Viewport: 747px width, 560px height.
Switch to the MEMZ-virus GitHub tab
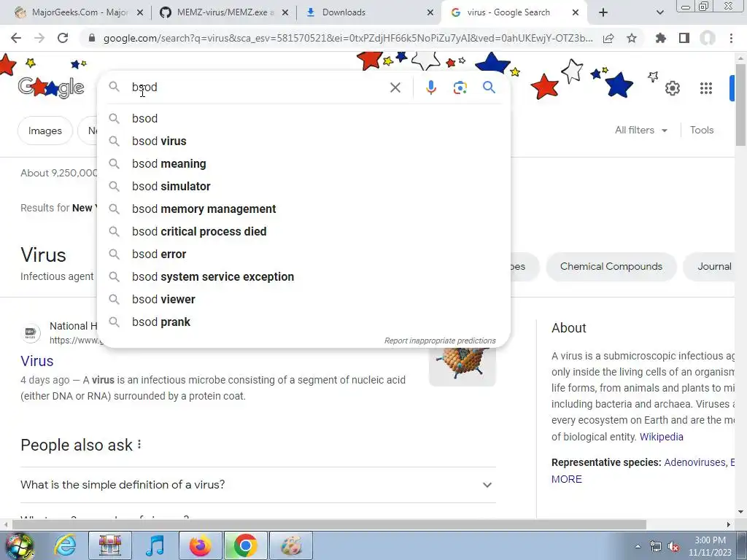click(224, 12)
